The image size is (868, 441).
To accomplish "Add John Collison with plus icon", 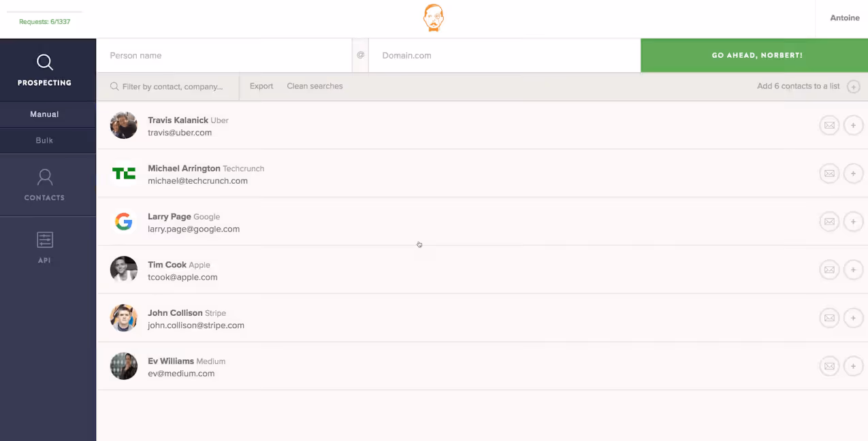I will click(x=854, y=318).
